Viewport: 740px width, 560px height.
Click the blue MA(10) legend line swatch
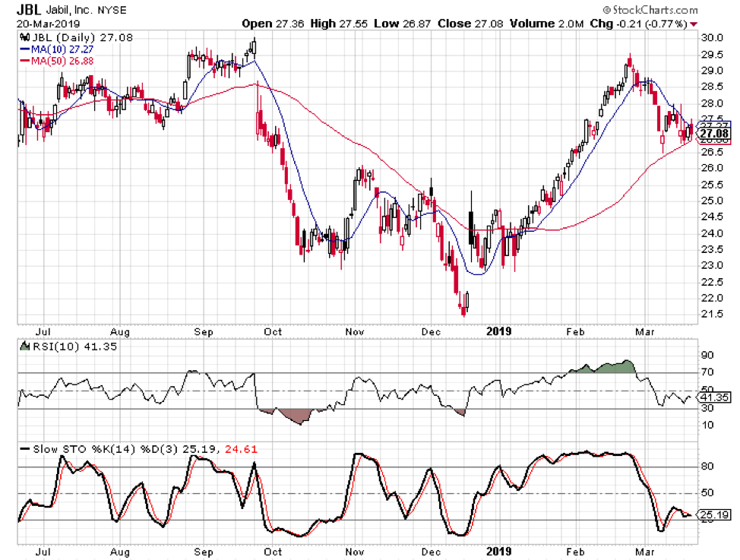(25, 49)
